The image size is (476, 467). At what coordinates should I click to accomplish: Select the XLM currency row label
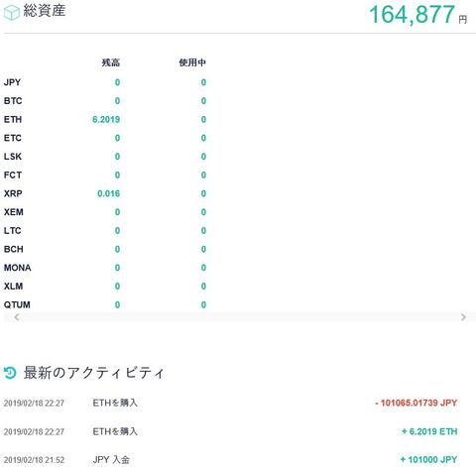(x=13, y=286)
